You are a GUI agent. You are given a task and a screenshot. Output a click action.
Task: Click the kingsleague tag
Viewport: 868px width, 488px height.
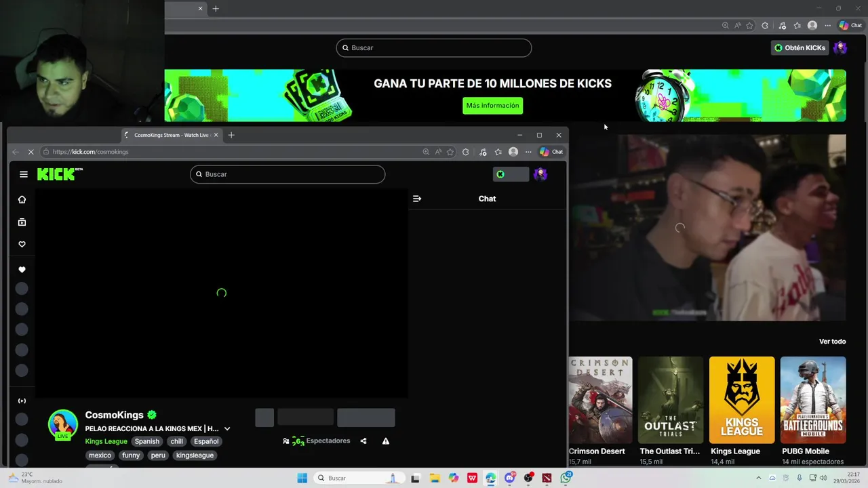(x=195, y=455)
